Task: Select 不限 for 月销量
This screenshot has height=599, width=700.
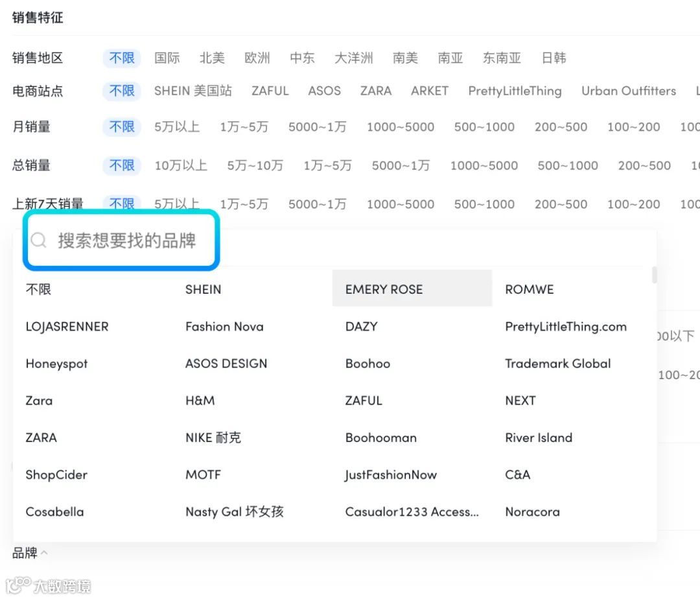Action: [121, 127]
